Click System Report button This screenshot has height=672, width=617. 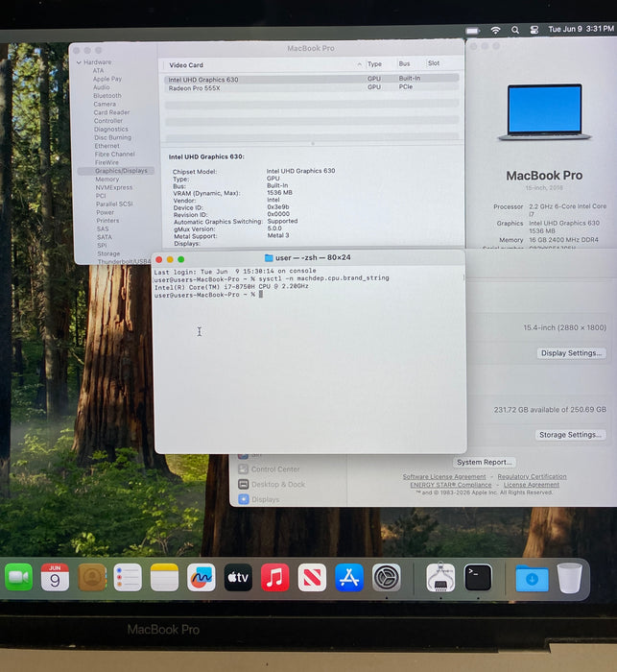tap(485, 462)
